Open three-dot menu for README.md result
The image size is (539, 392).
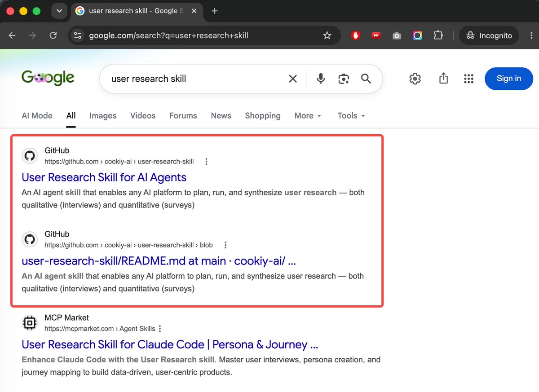(225, 245)
